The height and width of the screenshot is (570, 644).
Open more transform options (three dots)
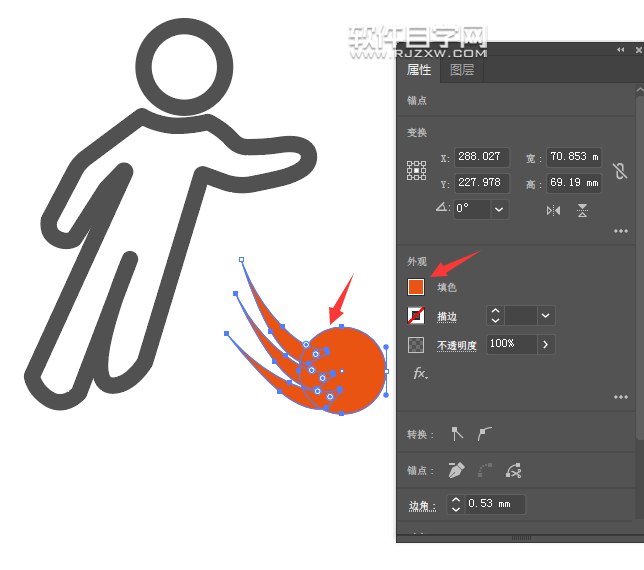click(x=621, y=231)
